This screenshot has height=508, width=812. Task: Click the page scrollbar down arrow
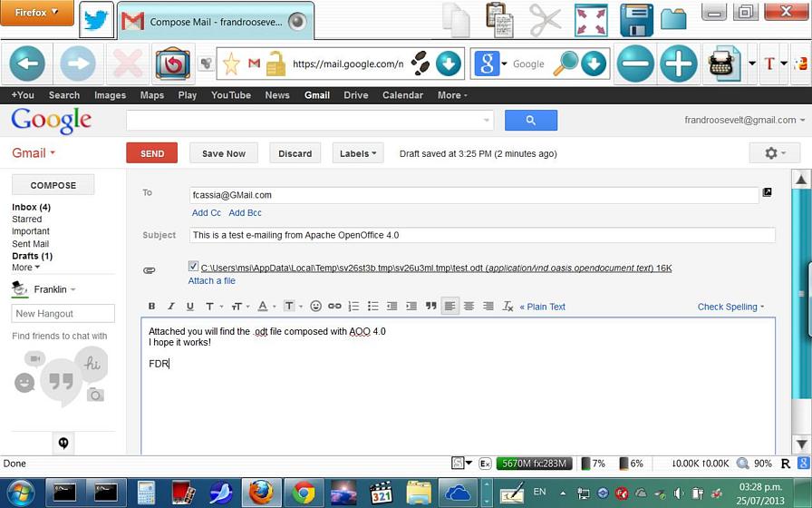(801, 444)
